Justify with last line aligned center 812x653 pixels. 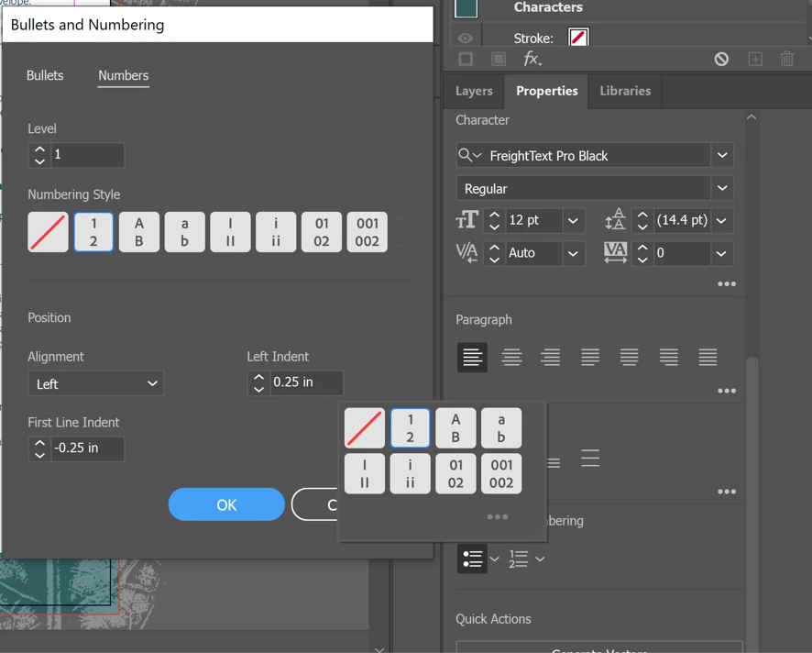630,357
